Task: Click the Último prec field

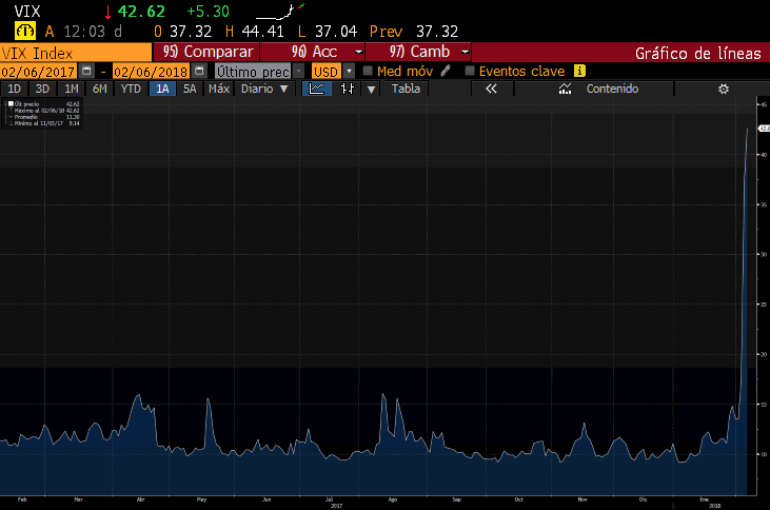Action: pyautogui.click(x=253, y=72)
